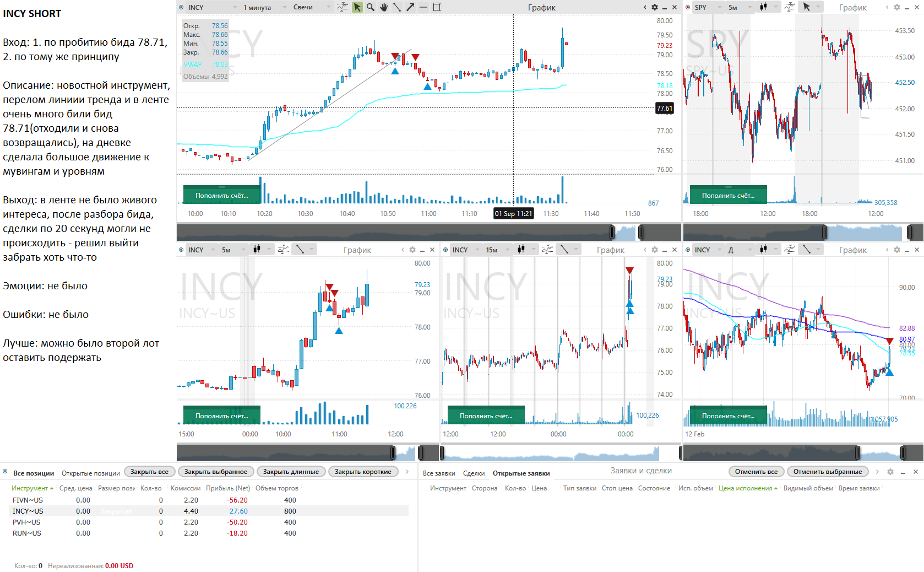Open settings gear of orders and trades panel
The image size is (924, 572).
pos(890,472)
